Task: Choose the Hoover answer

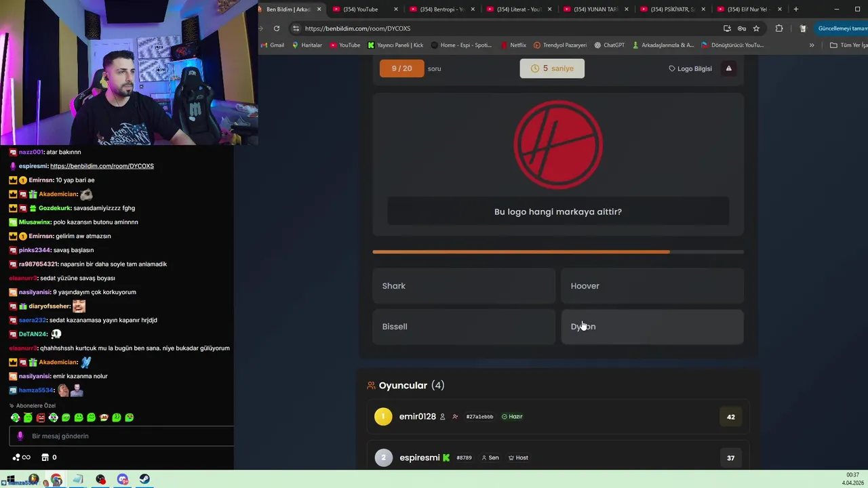Action: pos(652,286)
